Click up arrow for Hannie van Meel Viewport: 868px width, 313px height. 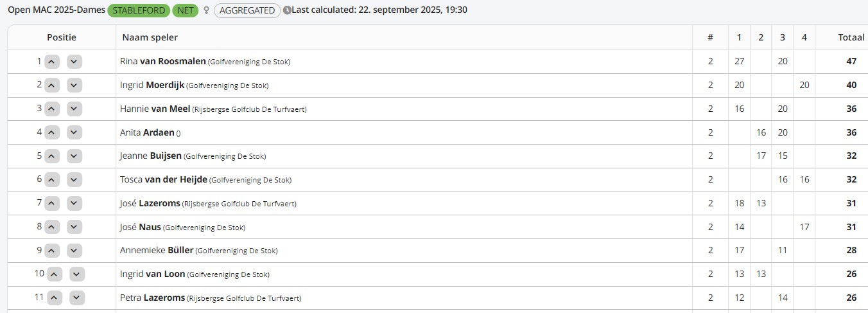[x=52, y=109]
